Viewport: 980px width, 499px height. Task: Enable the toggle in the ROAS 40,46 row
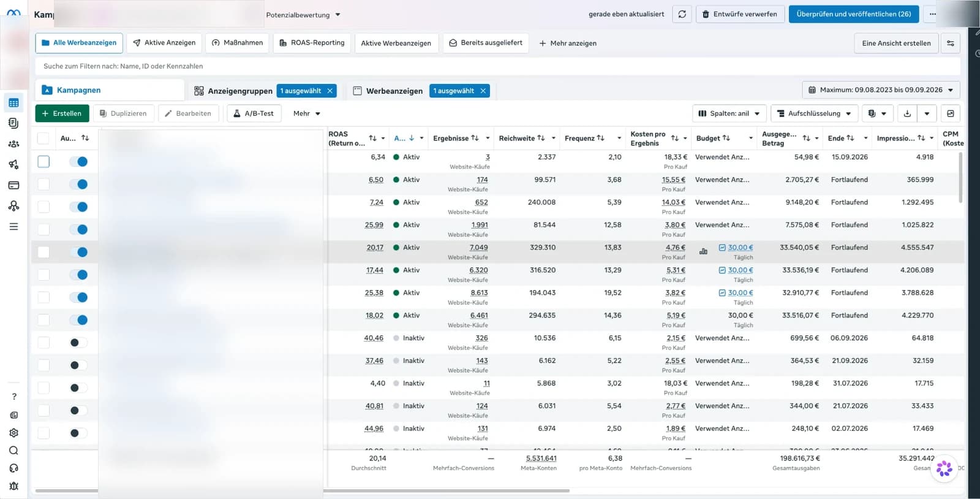[78, 343]
